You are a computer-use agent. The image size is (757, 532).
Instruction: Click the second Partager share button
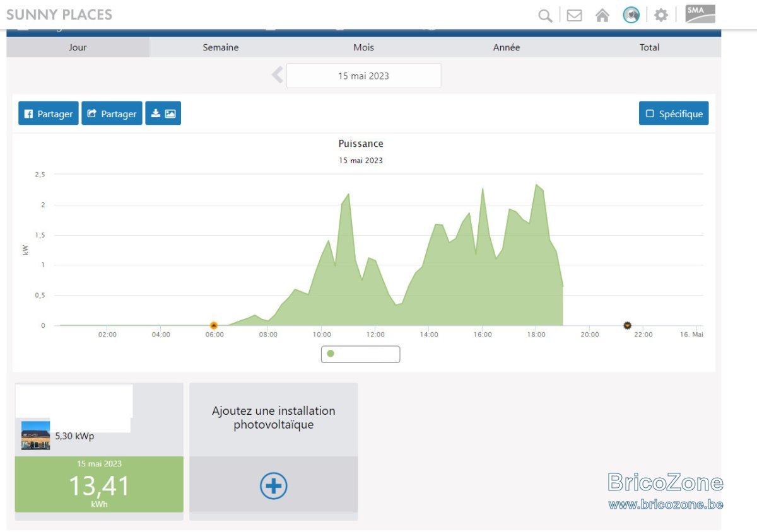(112, 113)
